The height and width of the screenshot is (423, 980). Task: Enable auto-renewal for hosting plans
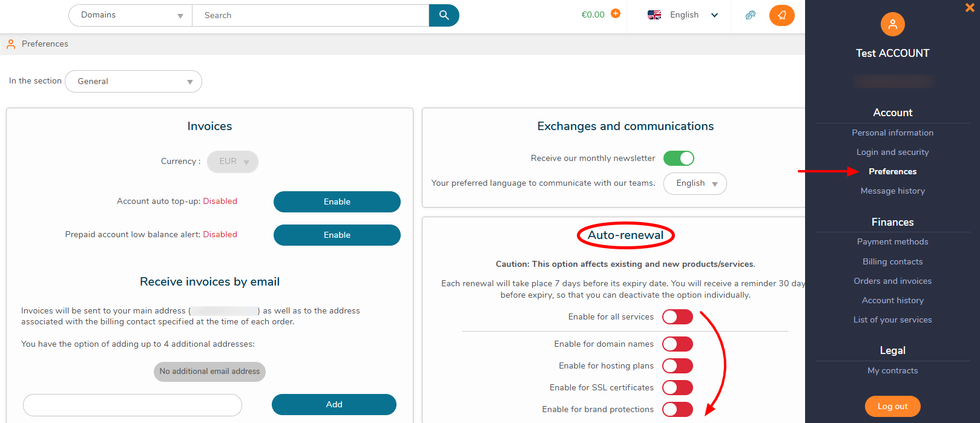tap(677, 366)
